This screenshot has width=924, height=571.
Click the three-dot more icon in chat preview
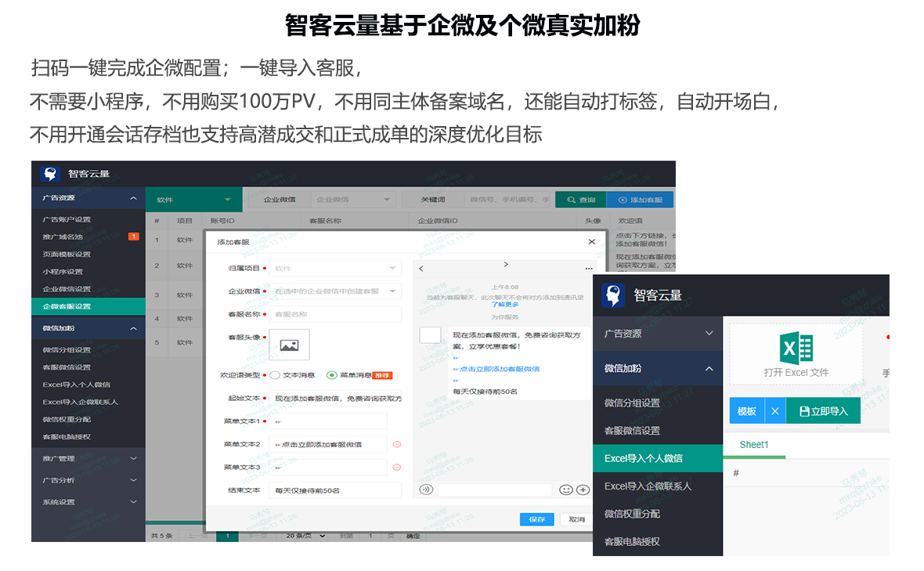coord(588,269)
